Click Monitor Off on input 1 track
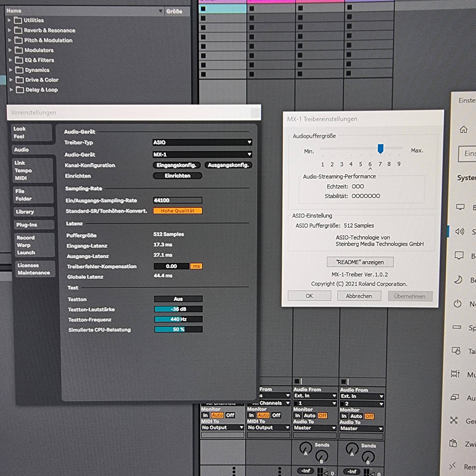Image resolution: width=476 pixels, height=476 pixels. pos(322,416)
